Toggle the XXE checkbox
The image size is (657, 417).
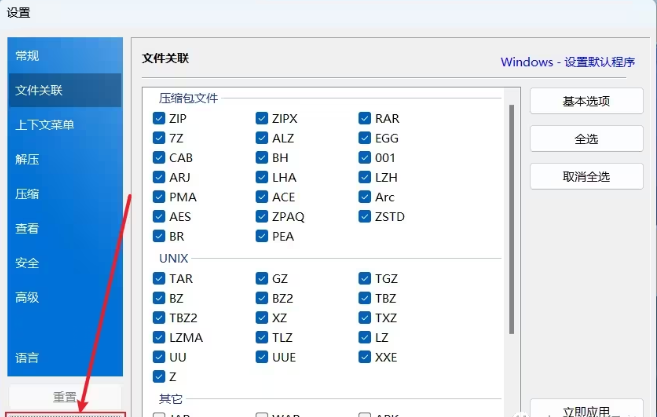click(x=365, y=357)
